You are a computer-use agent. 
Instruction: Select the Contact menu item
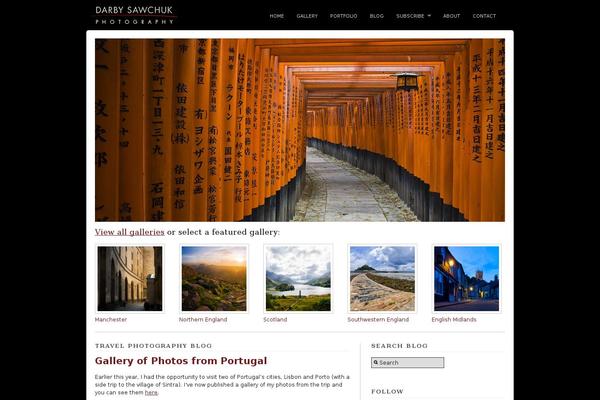tap(484, 16)
